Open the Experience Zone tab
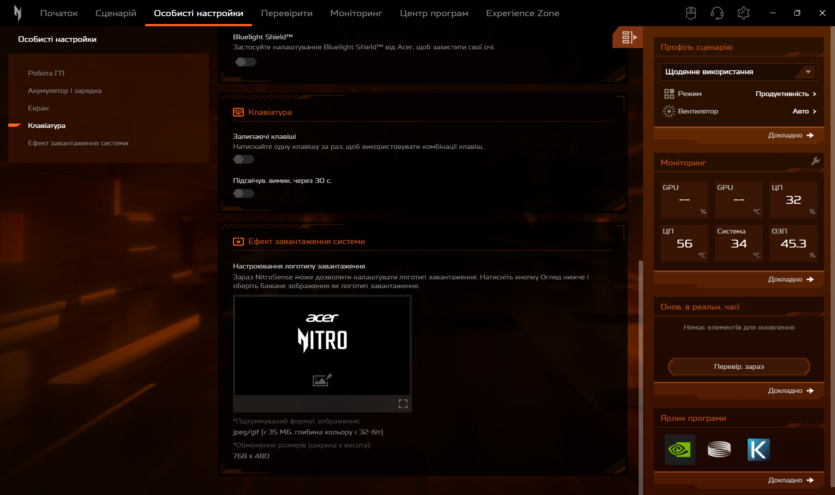The image size is (835, 495). 522,14
